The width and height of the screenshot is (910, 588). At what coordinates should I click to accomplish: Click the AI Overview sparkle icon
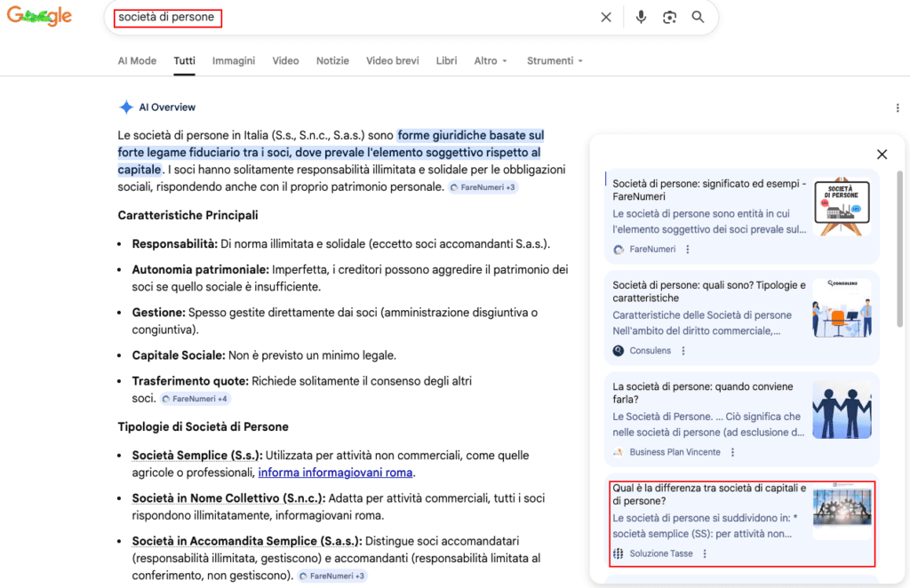[126, 107]
